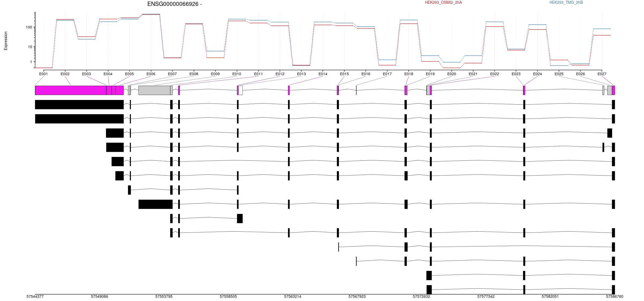The height and width of the screenshot is (301, 644).
Task: Click genomic coordinate 57549086
Action: pyautogui.click(x=100, y=297)
